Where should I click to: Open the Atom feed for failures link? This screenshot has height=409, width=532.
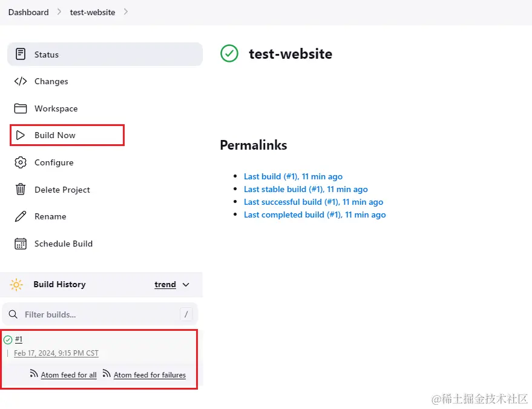149,375
